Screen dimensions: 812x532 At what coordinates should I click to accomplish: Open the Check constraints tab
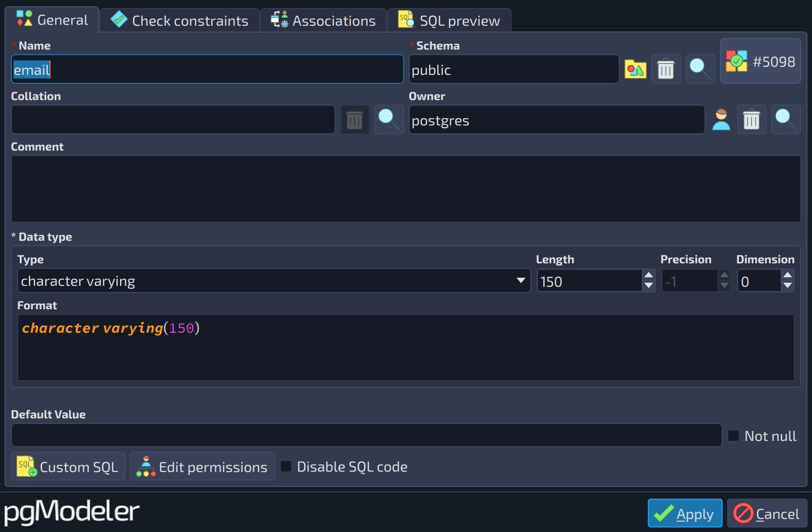point(180,21)
